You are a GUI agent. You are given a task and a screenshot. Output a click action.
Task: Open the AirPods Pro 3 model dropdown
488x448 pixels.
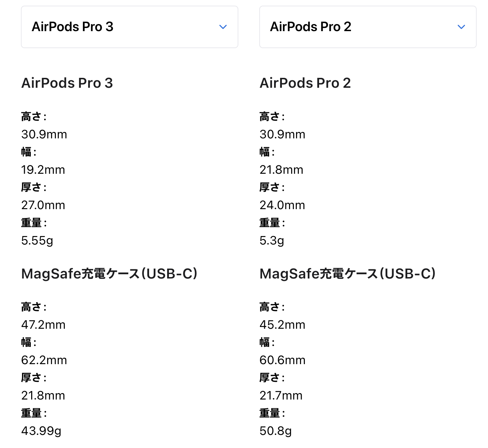pyautogui.click(x=129, y=27)
